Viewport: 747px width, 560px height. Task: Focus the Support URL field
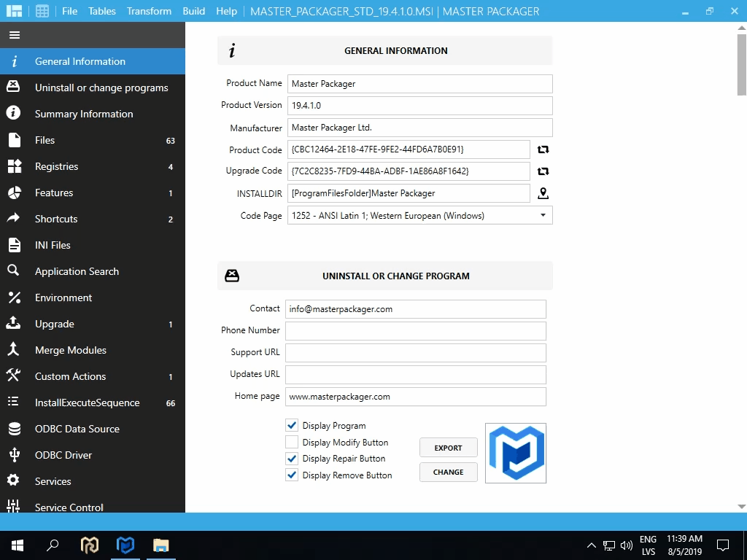pos(415,353)
